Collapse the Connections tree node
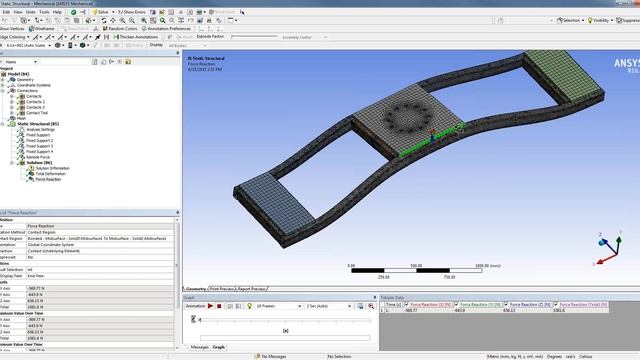 pos(2,91)
